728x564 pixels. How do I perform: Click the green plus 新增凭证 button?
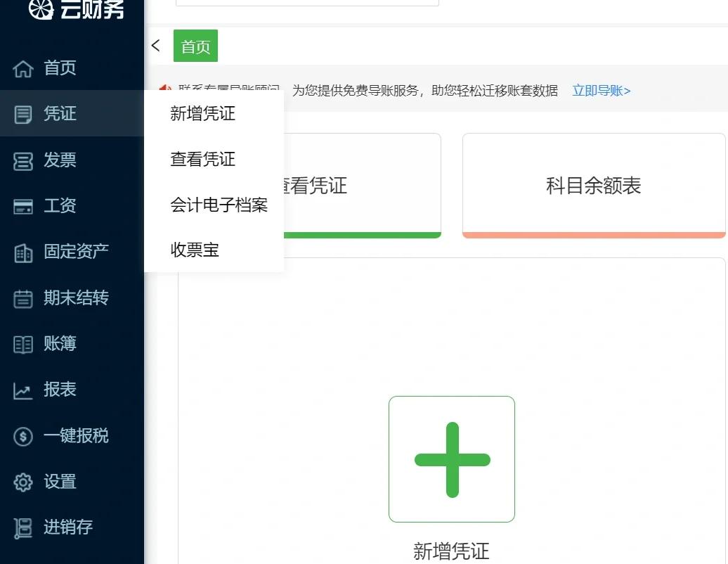pyautogui.click(x=452, y=459)
